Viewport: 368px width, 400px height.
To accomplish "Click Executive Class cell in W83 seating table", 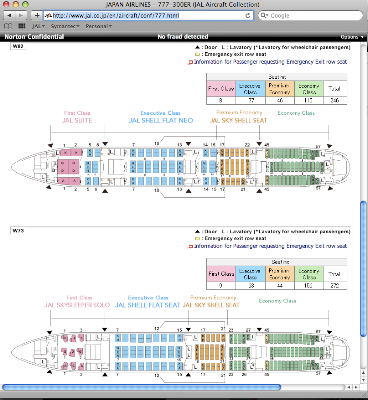I will click(250, 89).
